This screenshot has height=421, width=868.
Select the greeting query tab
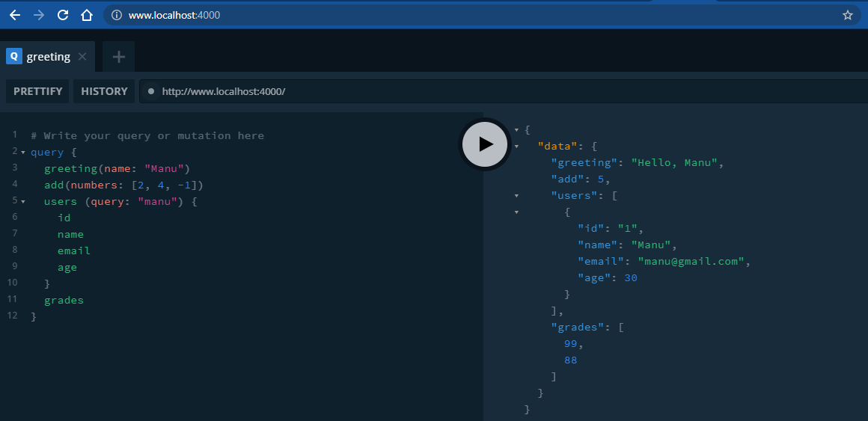(47, 56)
